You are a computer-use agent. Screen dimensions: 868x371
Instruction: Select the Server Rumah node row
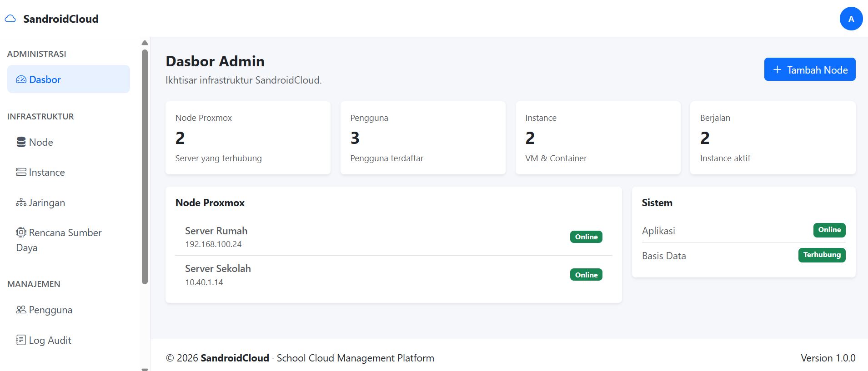pyautogui.click(x=394, y=237)
